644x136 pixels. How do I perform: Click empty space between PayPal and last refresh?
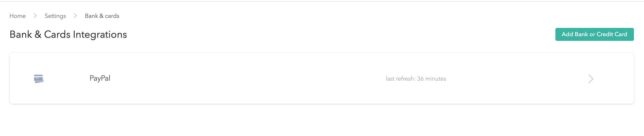pyautogui.click(x=246, y=79)
